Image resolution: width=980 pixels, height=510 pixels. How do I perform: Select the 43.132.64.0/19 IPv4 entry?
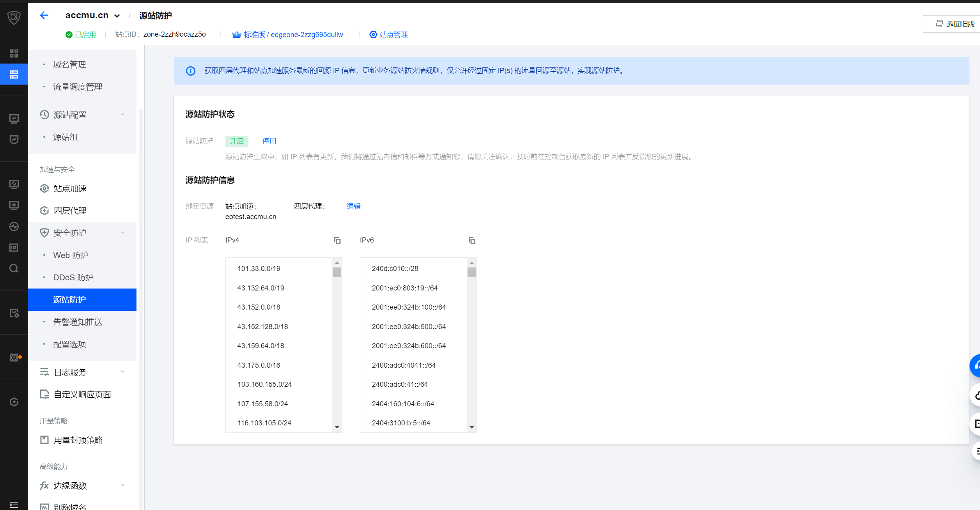point(261,288)
